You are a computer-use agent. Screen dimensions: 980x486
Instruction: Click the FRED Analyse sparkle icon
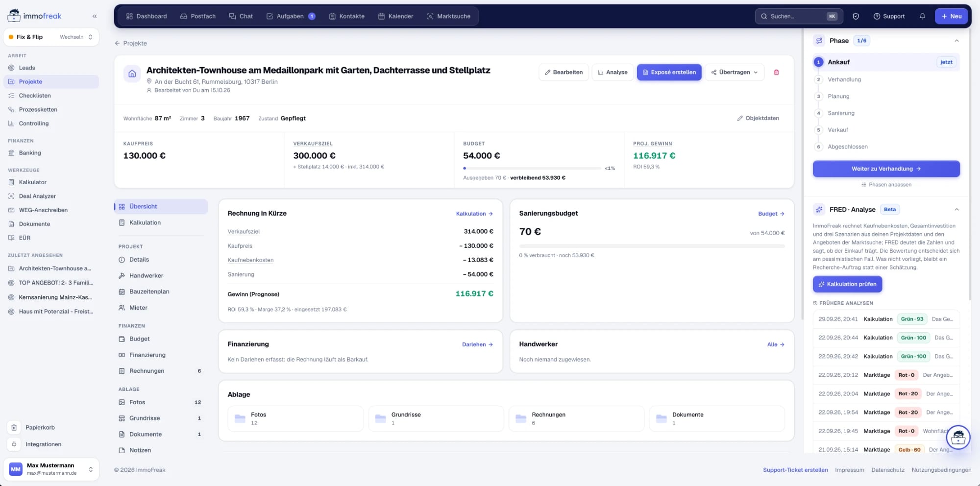pos(819,210)
